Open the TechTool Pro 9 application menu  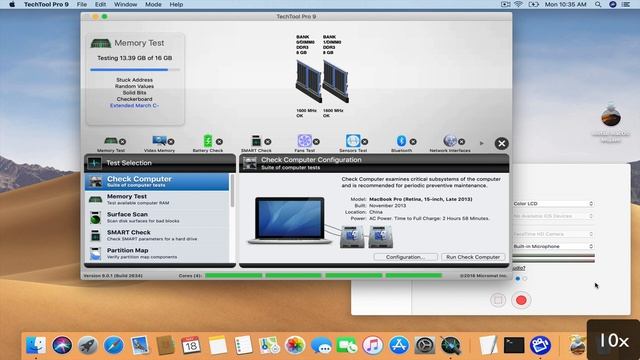click(x=46, y=4)
